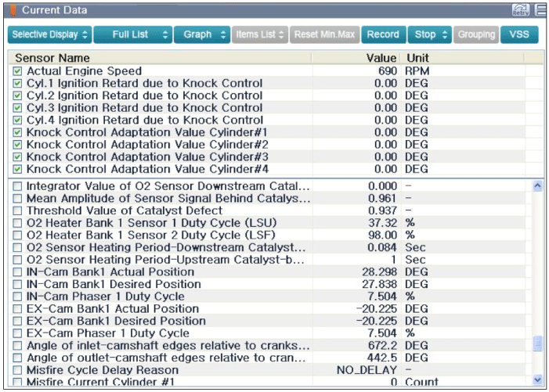Check Mean Amplitude of Sensor Signal checkbox
The width and height of the screenshot is (549, 392).
pos(17,199)
